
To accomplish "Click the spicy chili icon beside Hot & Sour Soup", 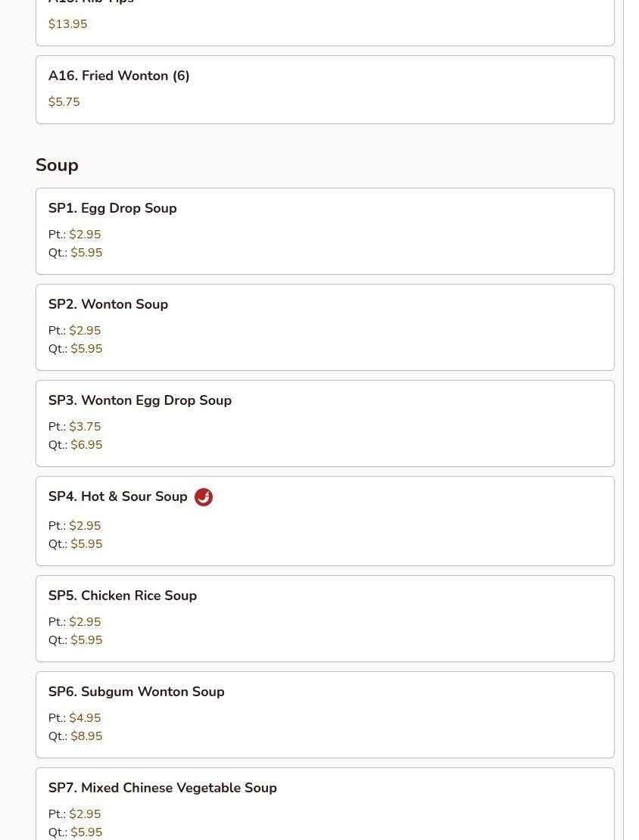I will [203, 497].
